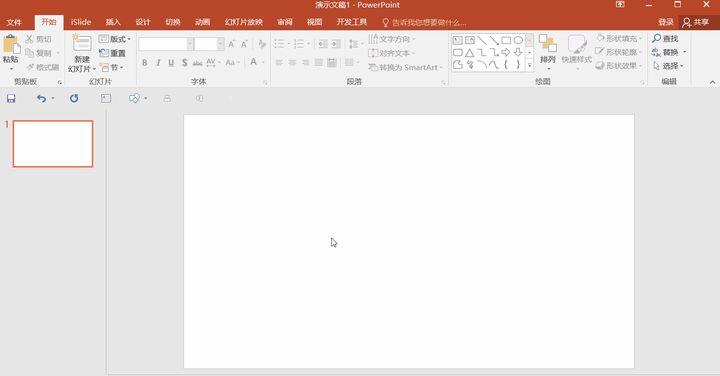The image size is (720, 376).
Task: Click the Find (查找) magnifier icon
Action: point(657,39)
